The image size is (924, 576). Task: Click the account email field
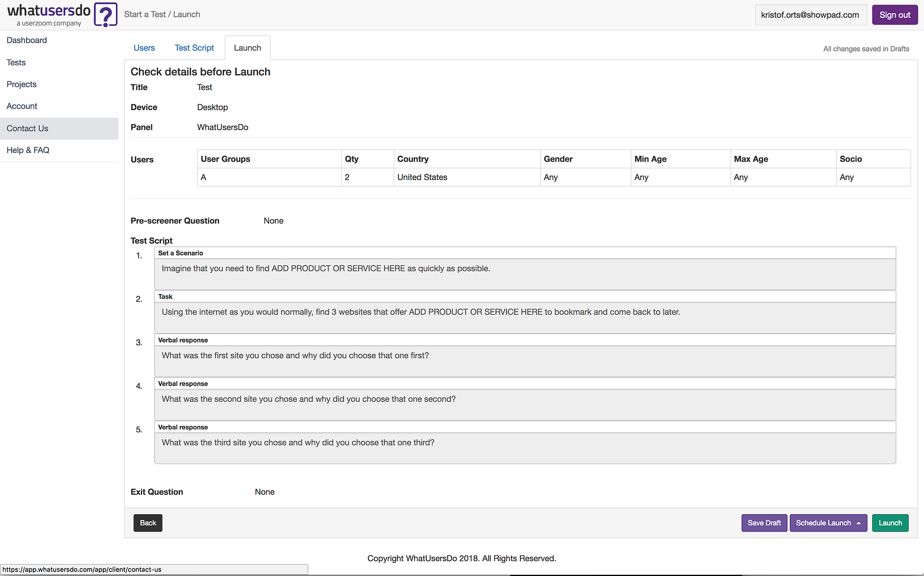pyautogui.click(x=810, y=15)
